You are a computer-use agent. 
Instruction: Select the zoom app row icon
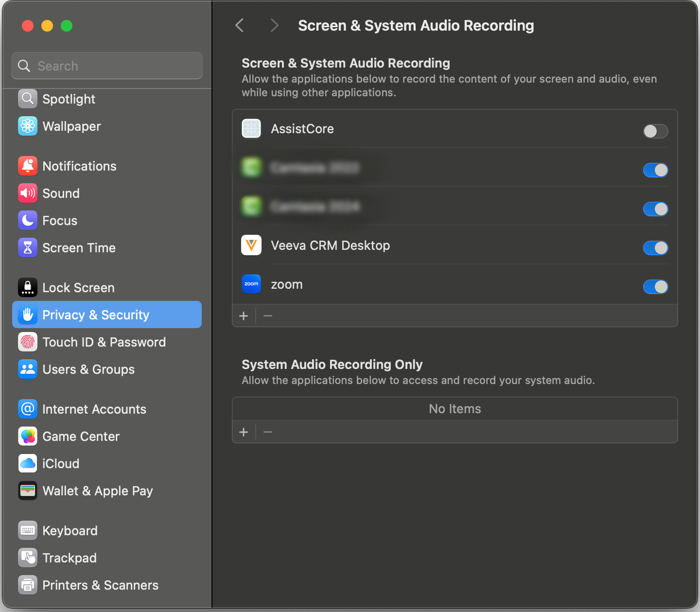point(251,284)
